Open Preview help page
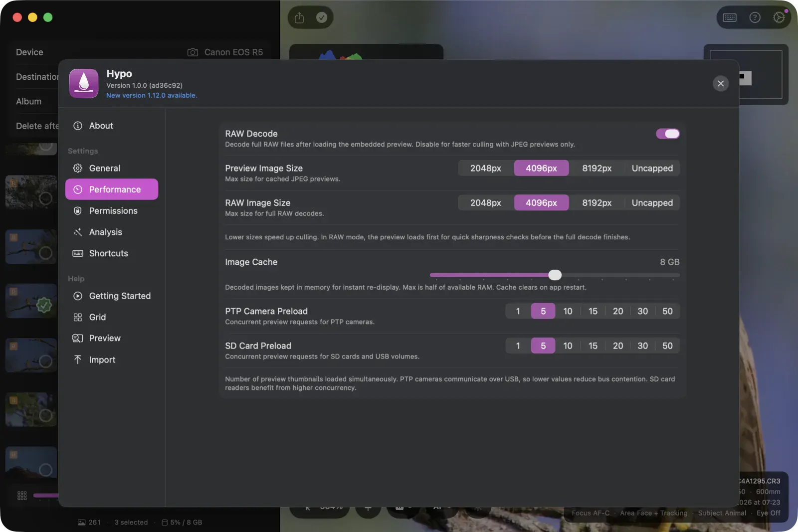 coord(112,338)
